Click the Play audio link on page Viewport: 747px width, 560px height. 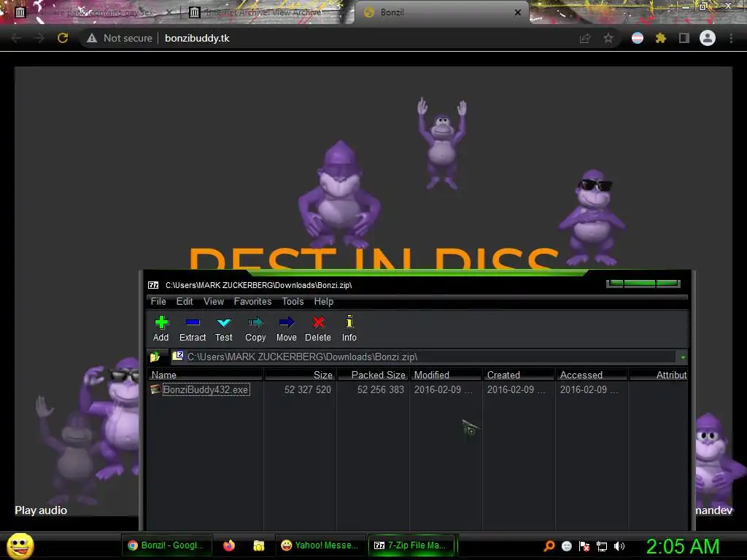41,510
